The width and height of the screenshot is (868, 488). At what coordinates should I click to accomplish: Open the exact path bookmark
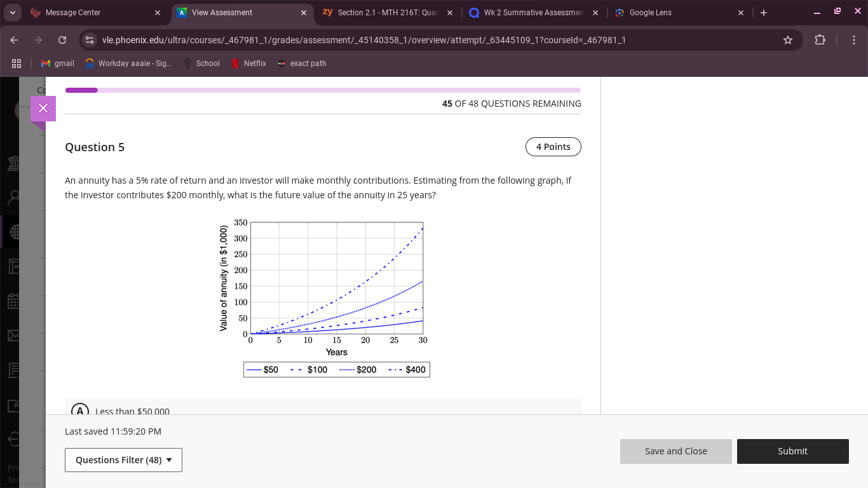302,64
